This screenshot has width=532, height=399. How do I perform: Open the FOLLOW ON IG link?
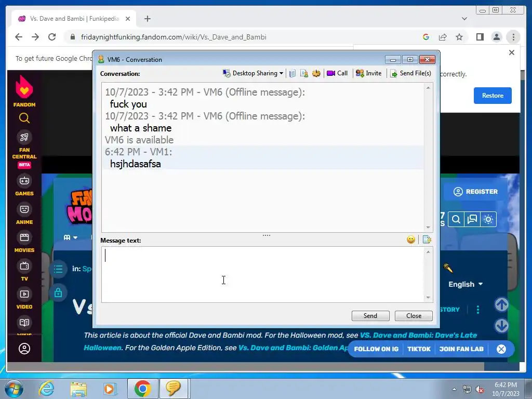pos(376,349)
